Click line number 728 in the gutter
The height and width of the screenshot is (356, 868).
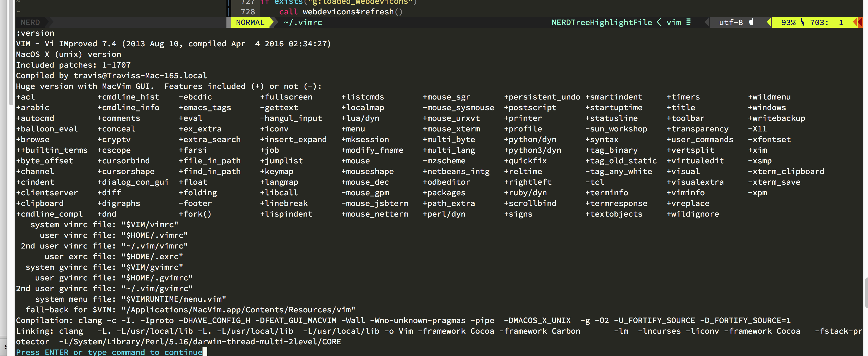coord(248,12)
